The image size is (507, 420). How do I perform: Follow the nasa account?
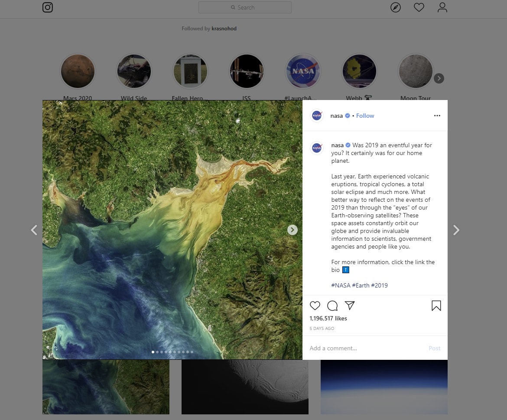(365, 116)
